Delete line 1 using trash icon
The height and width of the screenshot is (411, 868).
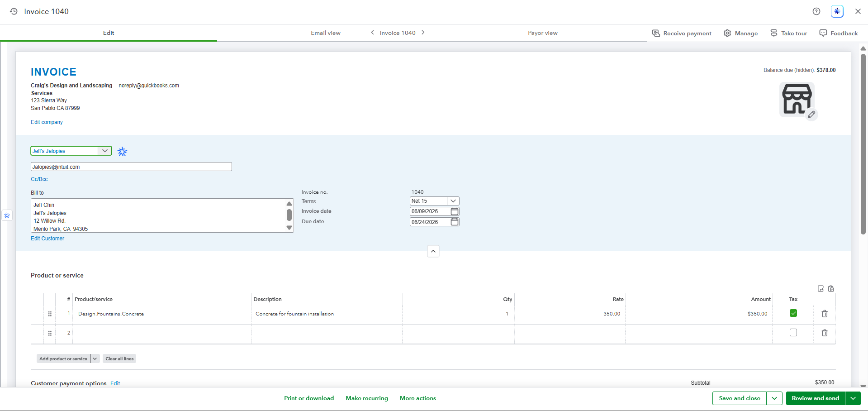point(825,314)
